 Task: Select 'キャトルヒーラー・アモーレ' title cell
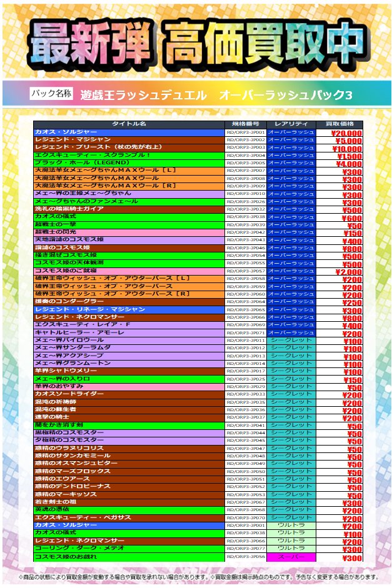129,333
